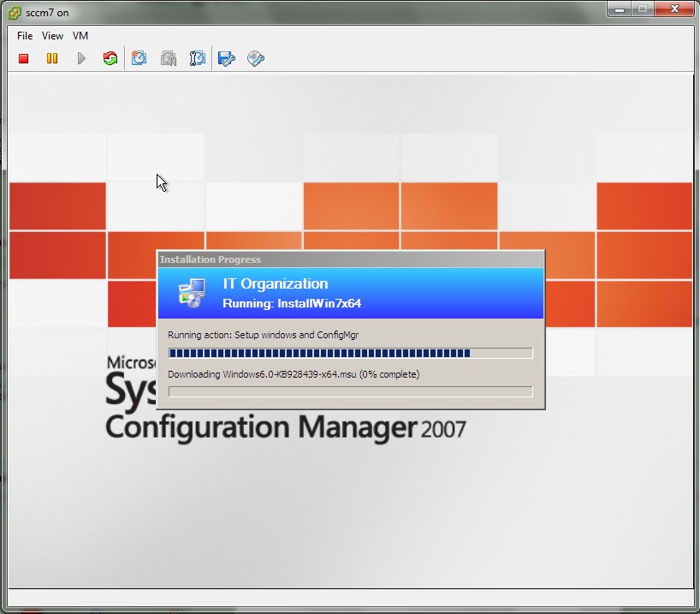700x614 pixels.
Task: Click the "IT Organization" heading text
Action: point(276,283)
